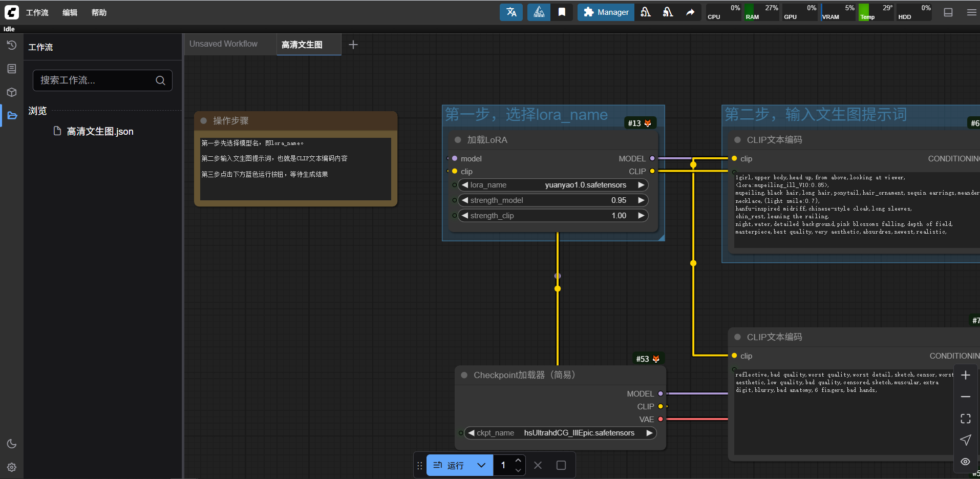Viewport: 980px width, 479px height.
Task: Increase strength_model with right arrow
Action: pyautogui.click(x=641, y=200)
